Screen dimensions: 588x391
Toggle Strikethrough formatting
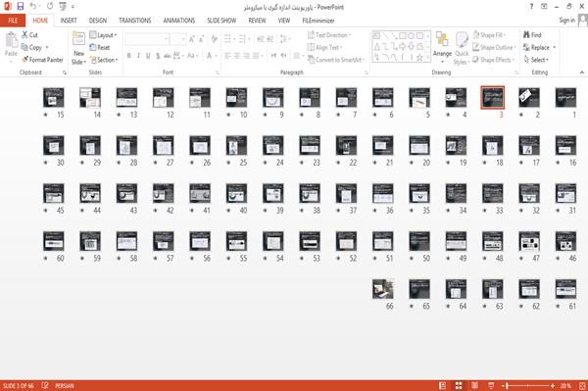point(168,56)
